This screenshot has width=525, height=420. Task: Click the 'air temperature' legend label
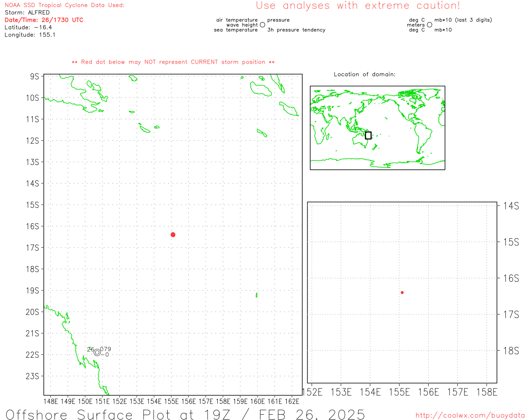click(237, 20)
